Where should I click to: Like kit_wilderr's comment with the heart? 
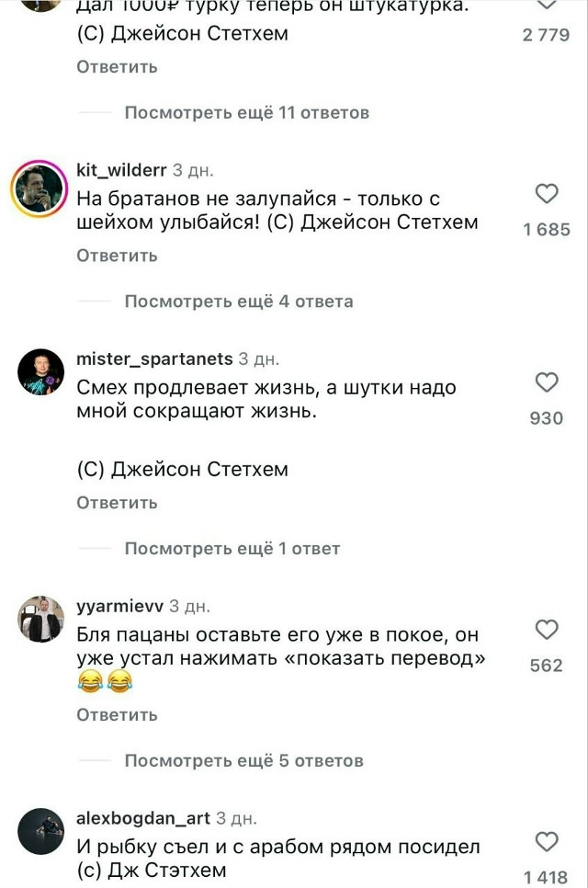pyautogui.click(x=547, y=194)
